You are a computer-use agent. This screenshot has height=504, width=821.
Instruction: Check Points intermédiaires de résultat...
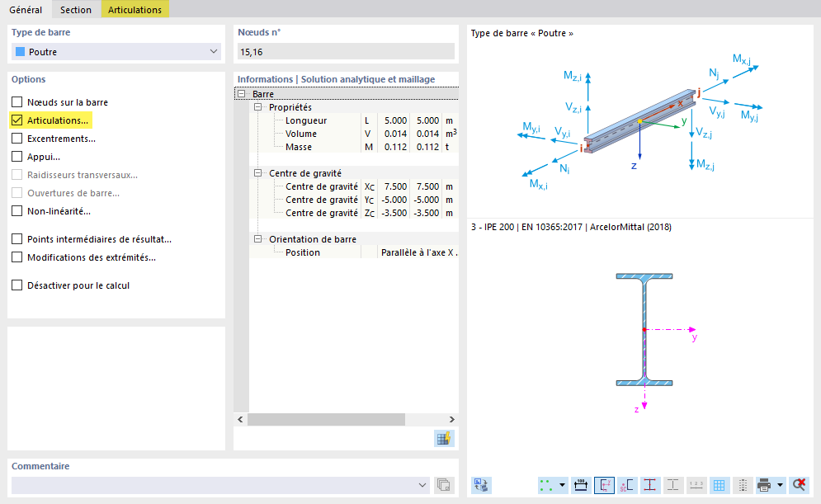[x=17, y=239]
